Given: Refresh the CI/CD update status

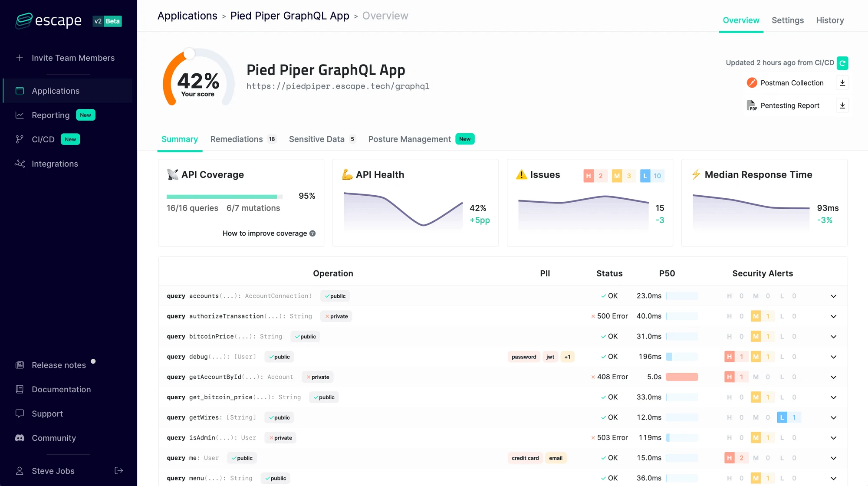Looking at the screenshot, I should pos(842,62).
